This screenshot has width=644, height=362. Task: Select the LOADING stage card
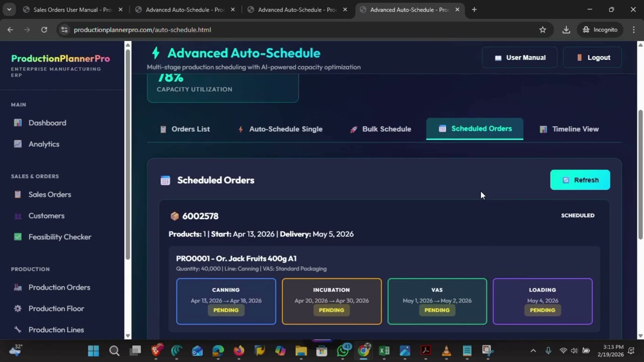(542, 301)
